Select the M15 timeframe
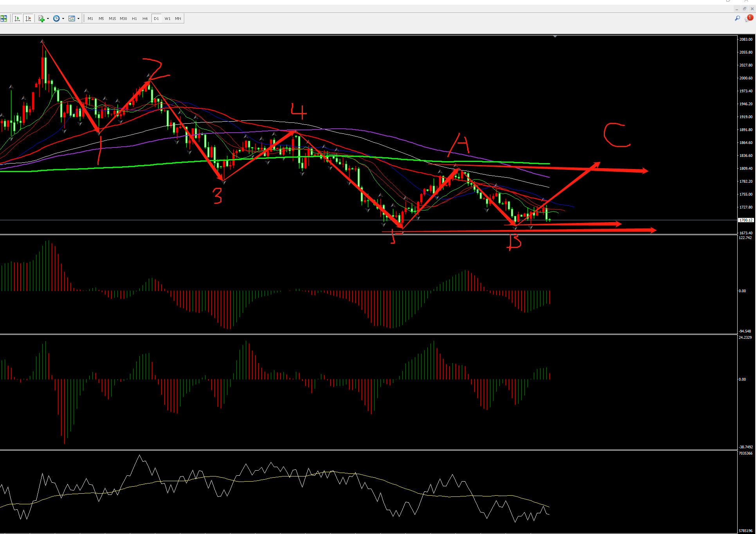Viewport: 756px width, 534px height. pos(112,18)
